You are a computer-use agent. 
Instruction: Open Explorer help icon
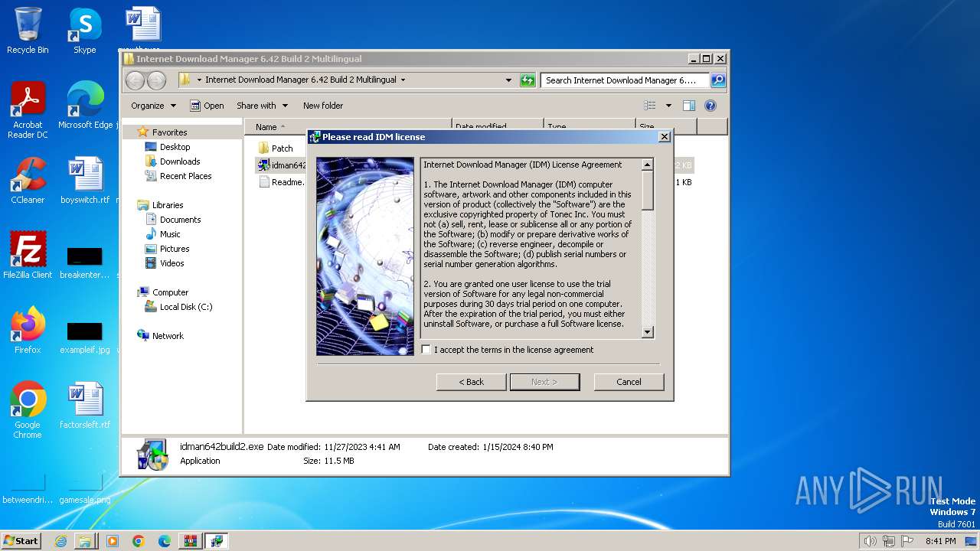710,106
